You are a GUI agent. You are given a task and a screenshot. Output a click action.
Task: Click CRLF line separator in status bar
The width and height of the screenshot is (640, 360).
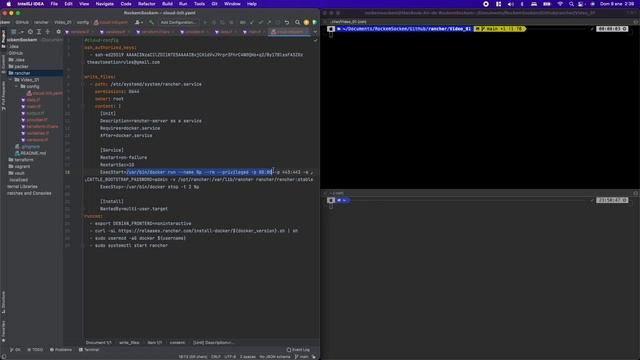coord(216,357)
